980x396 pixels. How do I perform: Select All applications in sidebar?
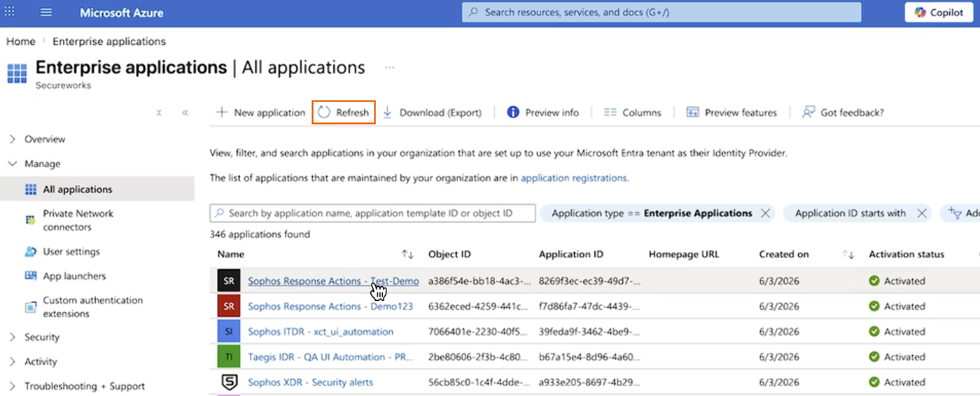coord(97,189)
